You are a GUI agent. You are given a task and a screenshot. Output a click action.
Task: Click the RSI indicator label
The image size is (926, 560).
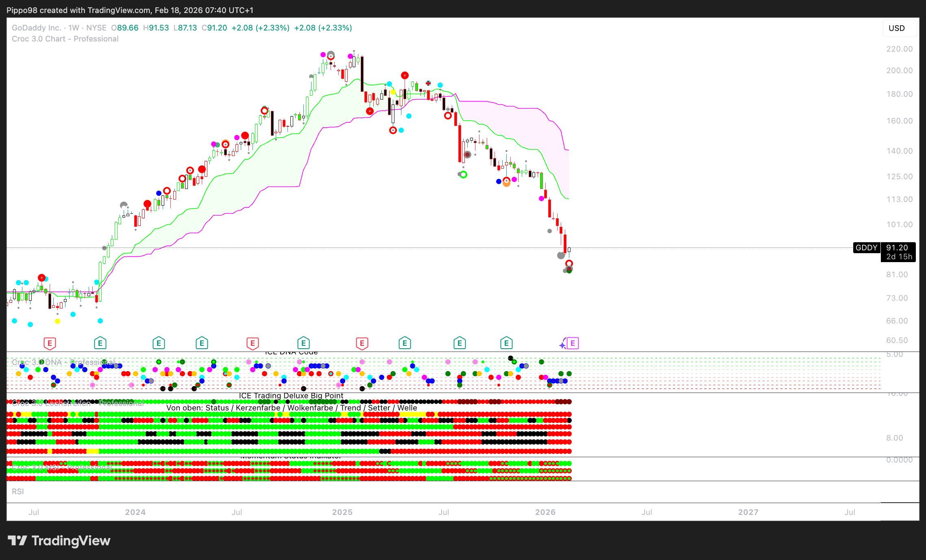[18, 491]
